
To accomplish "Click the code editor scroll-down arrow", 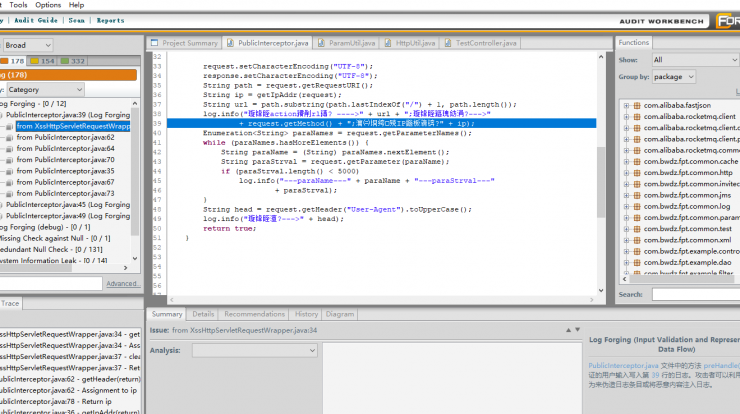I will coord(601,291).
